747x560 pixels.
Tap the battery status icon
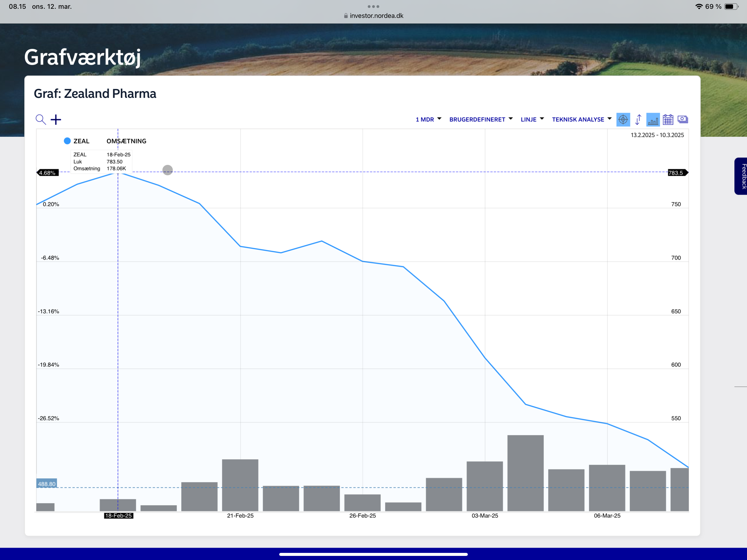click(731, 6)
